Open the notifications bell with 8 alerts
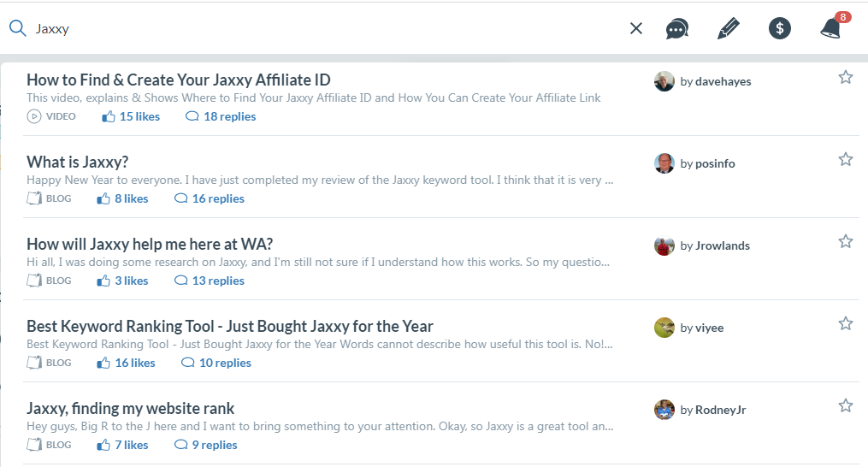This screenshot has height=467, width=868. pyautogui.click(x=834, y=27)
